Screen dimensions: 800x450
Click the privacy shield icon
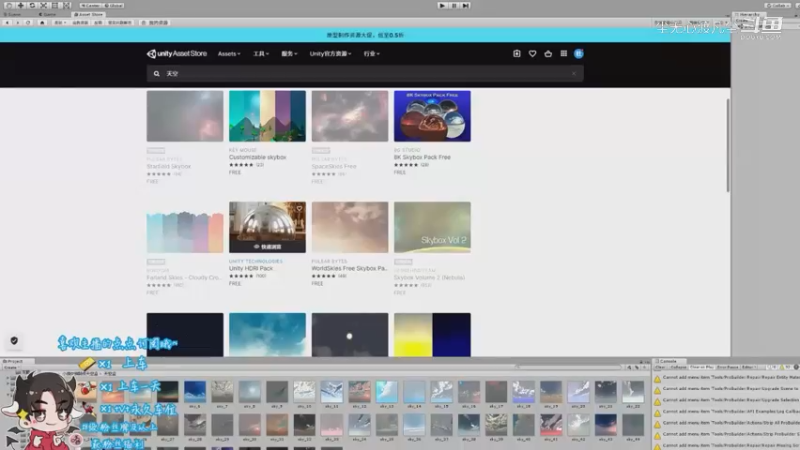click(14, 341)
